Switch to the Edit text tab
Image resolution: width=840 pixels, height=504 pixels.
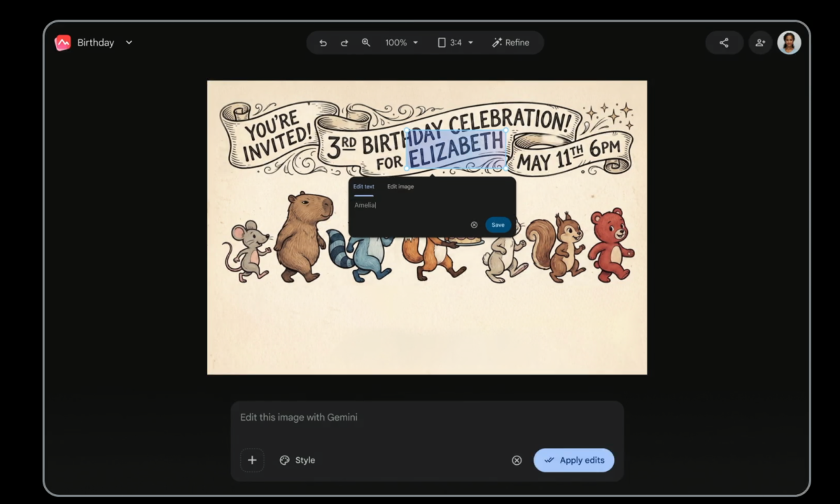coord(363,187)
